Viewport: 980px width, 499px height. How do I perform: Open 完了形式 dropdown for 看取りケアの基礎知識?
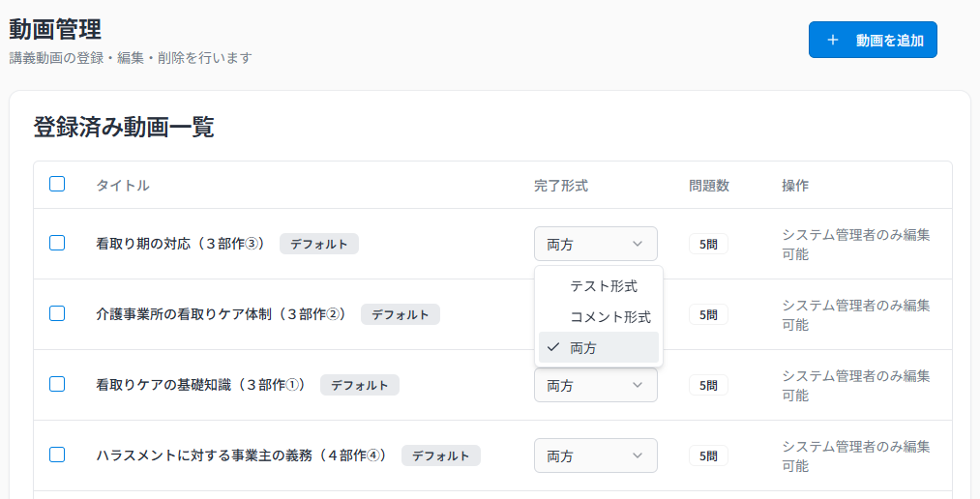(x=595, y=385)
